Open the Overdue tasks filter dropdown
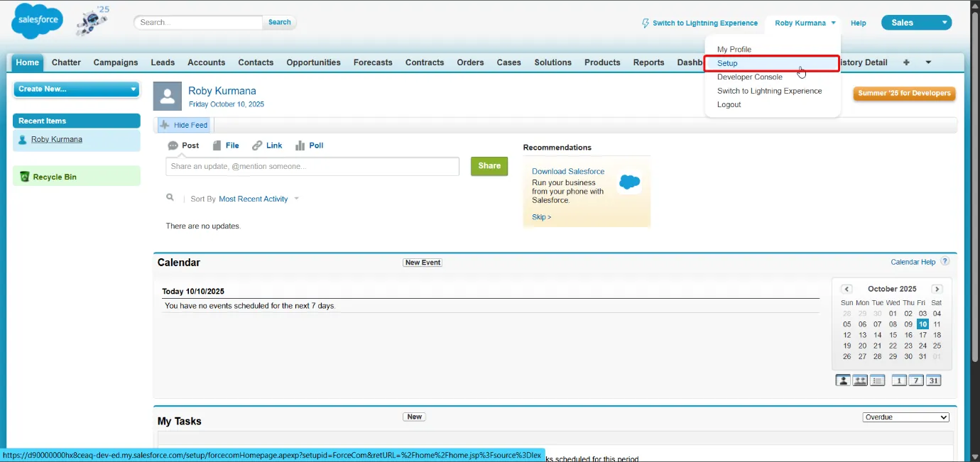980x462 pixels. click(906, 417)
